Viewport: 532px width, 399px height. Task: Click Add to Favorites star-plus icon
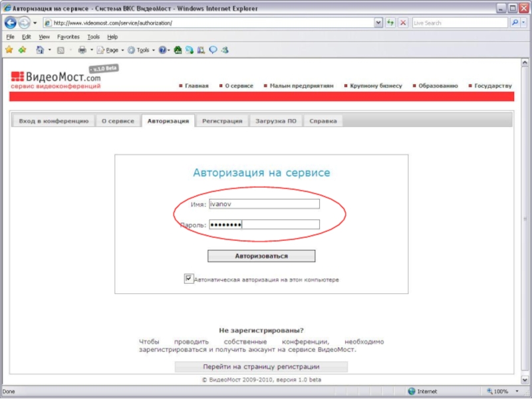[x=23, y=50]
